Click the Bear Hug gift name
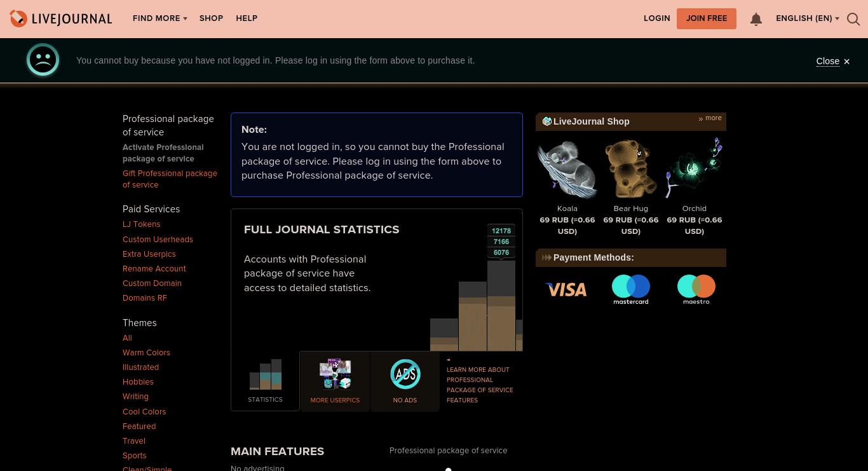The image size is (868, 471). point(630,208)
